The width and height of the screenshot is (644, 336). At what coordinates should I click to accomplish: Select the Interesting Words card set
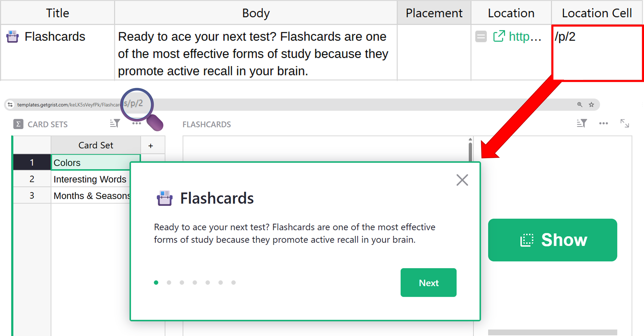click(90, 179)
